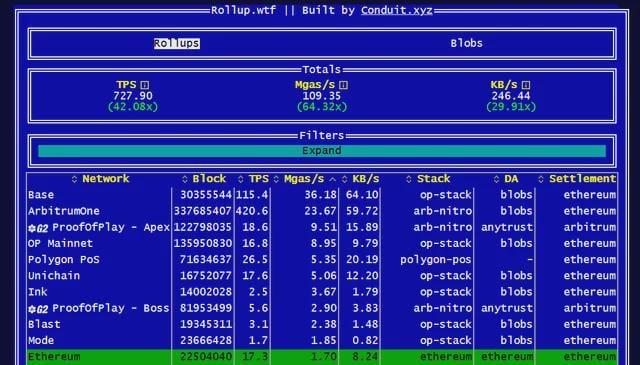
Task: Switch to the Blobs tab
Action: pos(467,43)
